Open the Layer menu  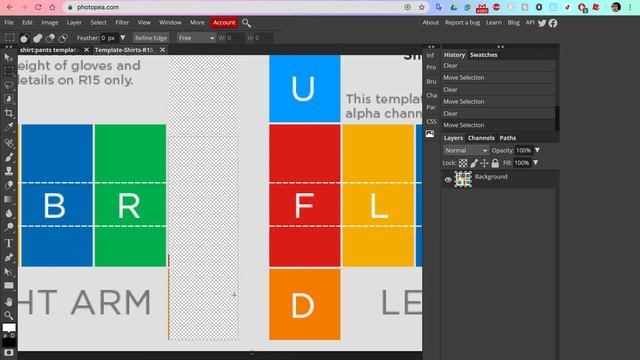74,22
